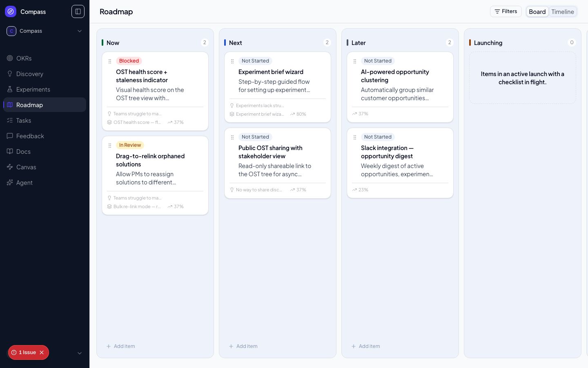Open the OKRs target icon

click(x=10, y=58)
